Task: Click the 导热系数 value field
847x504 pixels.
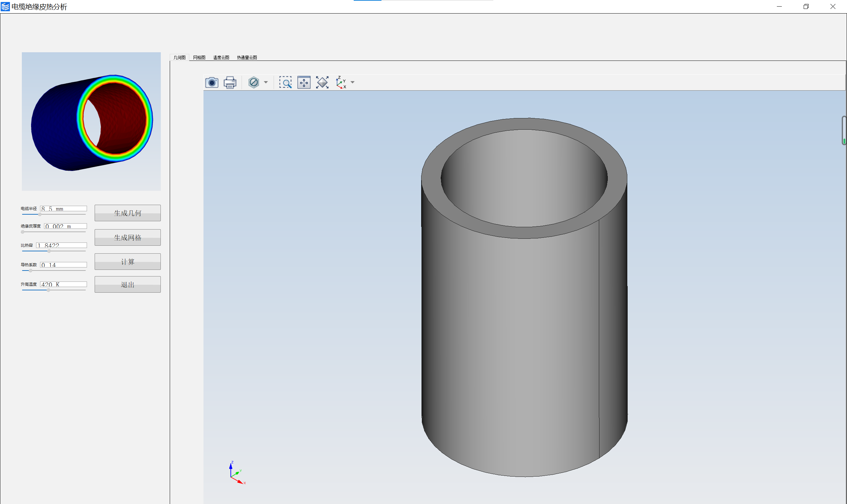Action: 64,265
